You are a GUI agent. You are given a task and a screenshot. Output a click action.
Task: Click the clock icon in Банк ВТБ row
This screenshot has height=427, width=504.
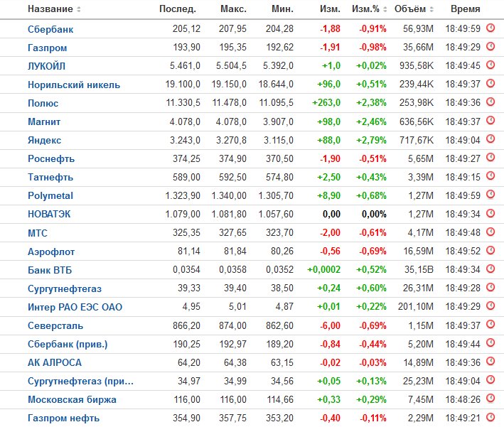coord(490,269)
